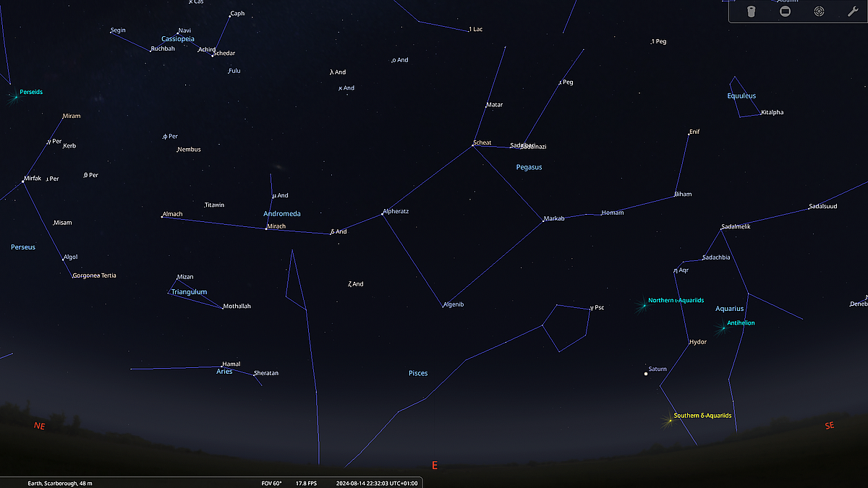Image resolution: width=868 pixels, height=488 pixels.
Task: Select the Southern δ-Aquariids radiant marker
Action: coord(669,419)
